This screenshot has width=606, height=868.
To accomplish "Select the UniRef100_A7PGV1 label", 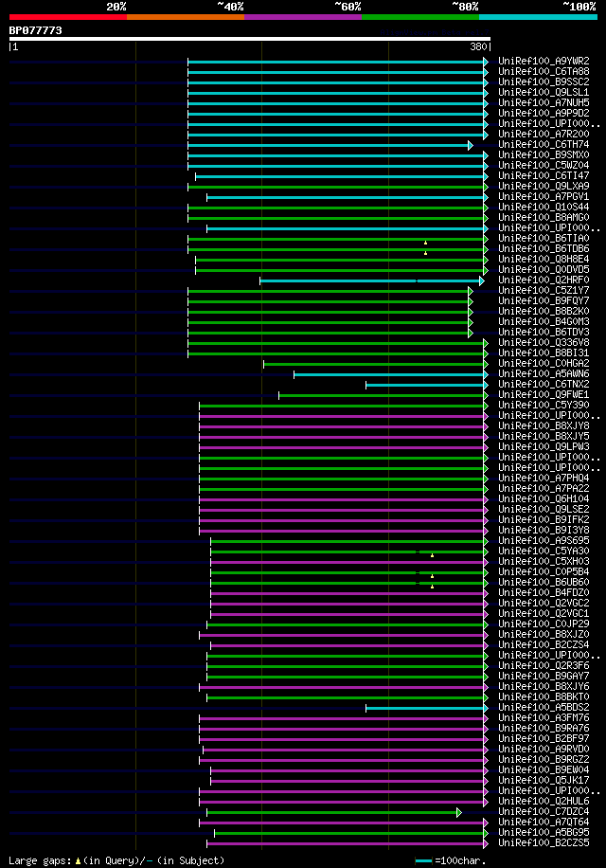I will coord(544,196).
